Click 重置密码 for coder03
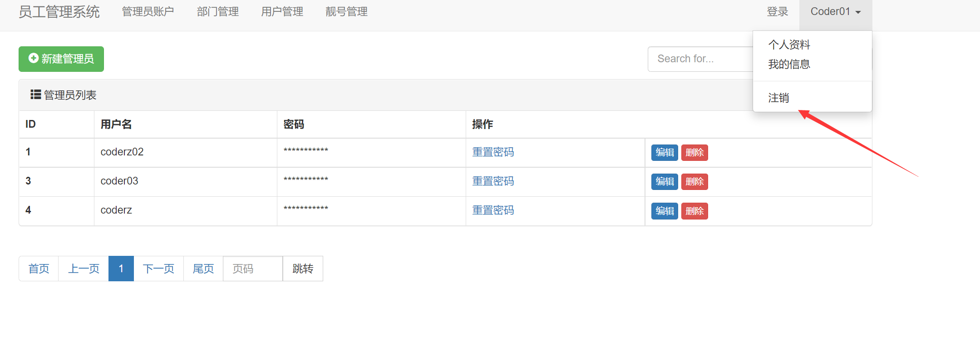The height and width of the screenshot is (364, 980). [x=493, y=181]
